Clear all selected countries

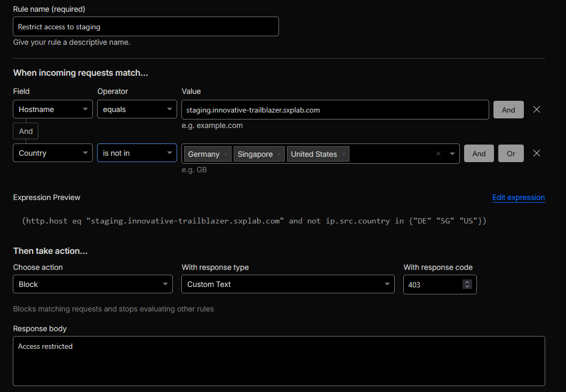click(439, 154)
